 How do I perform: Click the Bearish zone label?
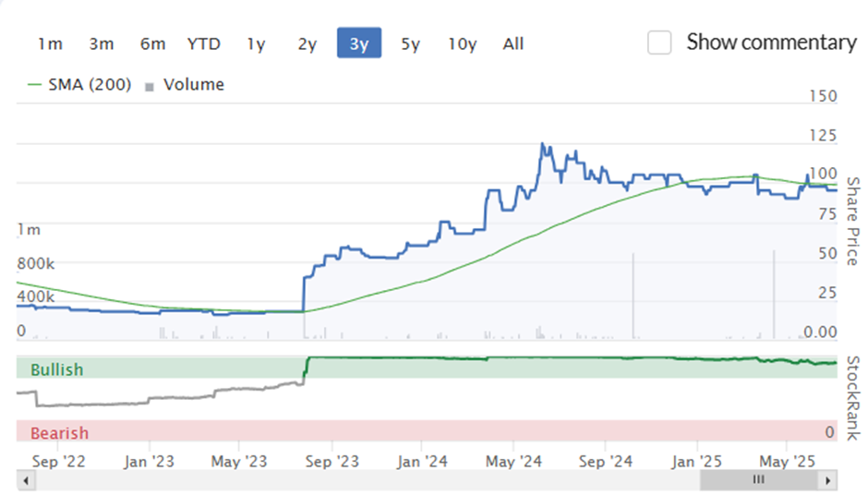pos(59,433)
